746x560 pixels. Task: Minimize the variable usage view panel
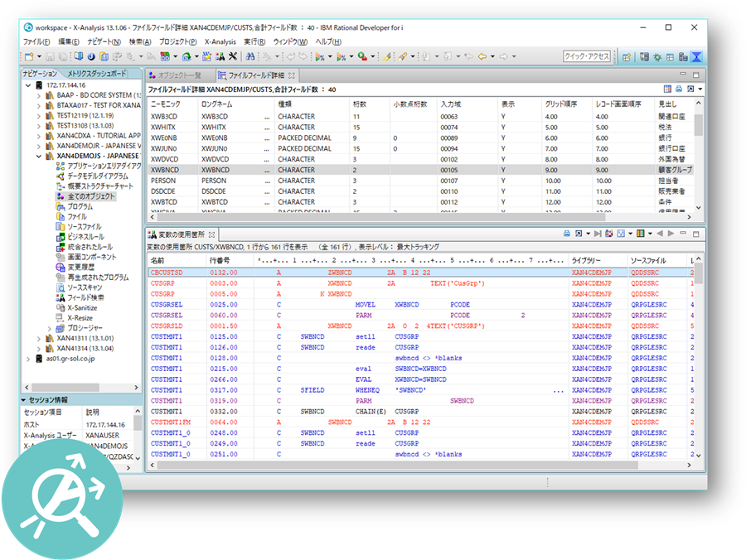(x=683, y=233)
